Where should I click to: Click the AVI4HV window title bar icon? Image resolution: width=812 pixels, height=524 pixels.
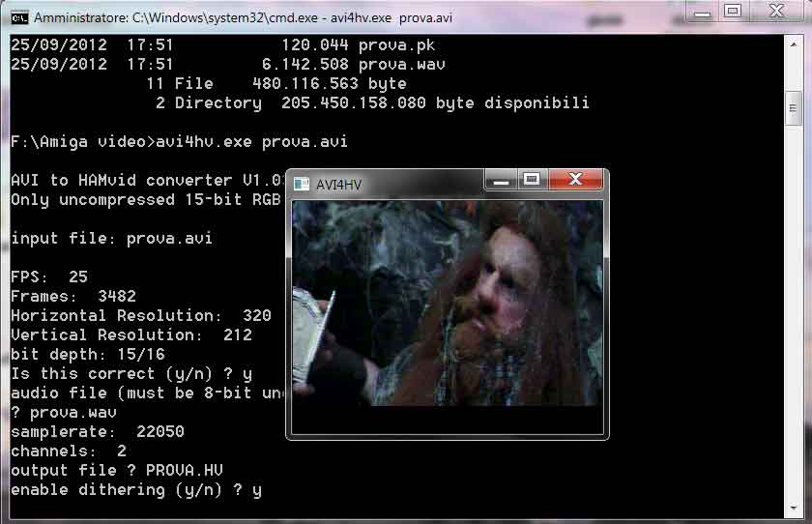pos(302,184)
